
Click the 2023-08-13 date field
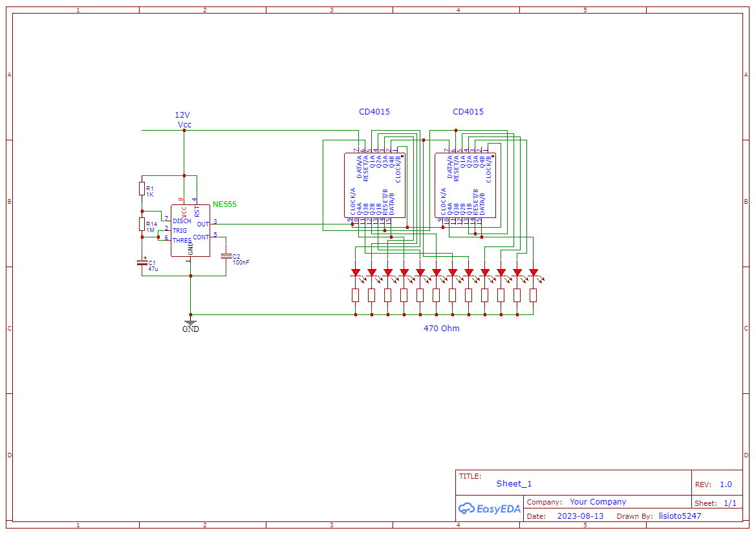coord(580,516)
